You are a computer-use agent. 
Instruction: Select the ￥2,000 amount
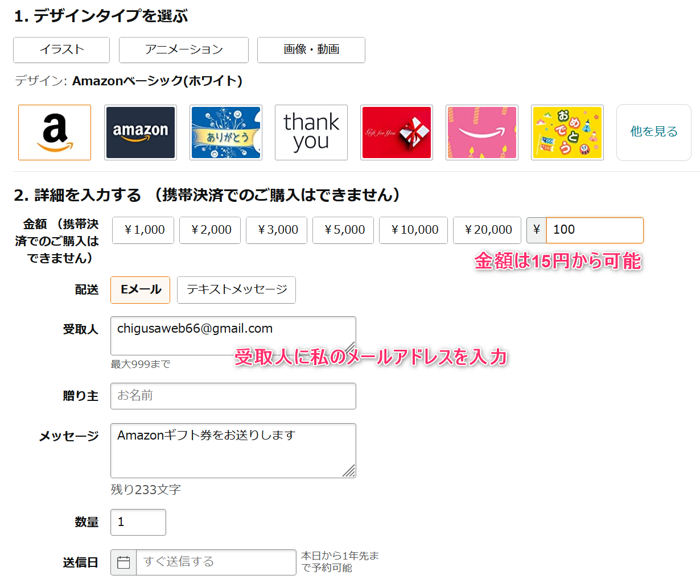pos(210,230)
